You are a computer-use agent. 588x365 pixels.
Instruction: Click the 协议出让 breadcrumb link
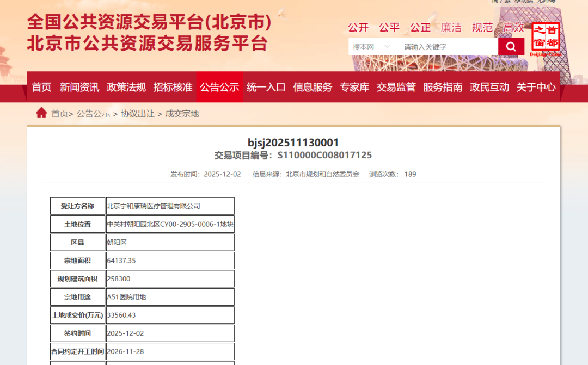137,113
